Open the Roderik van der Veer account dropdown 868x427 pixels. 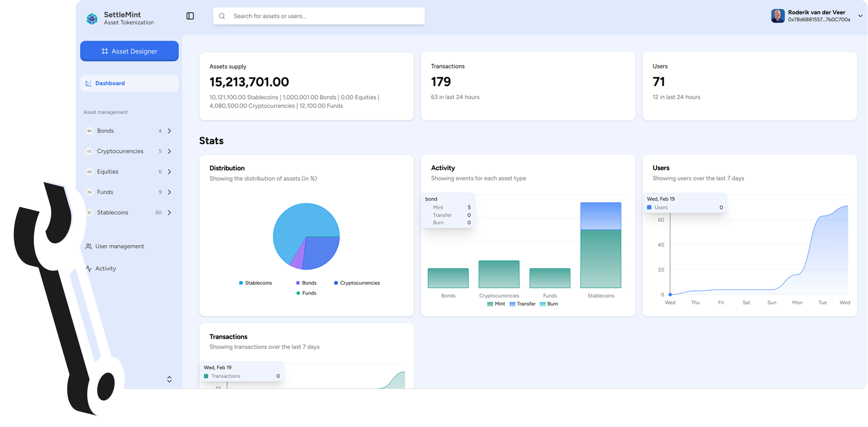point(861,16)
